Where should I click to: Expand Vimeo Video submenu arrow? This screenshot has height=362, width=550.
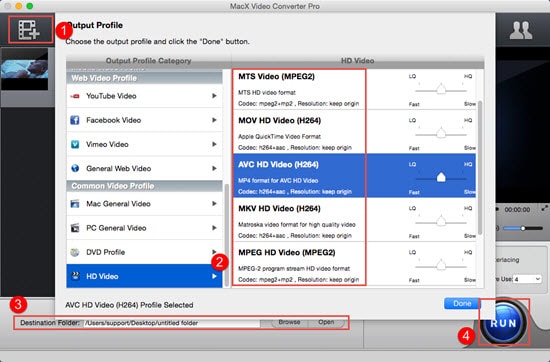pyautogui.click(x=214, y=144)
